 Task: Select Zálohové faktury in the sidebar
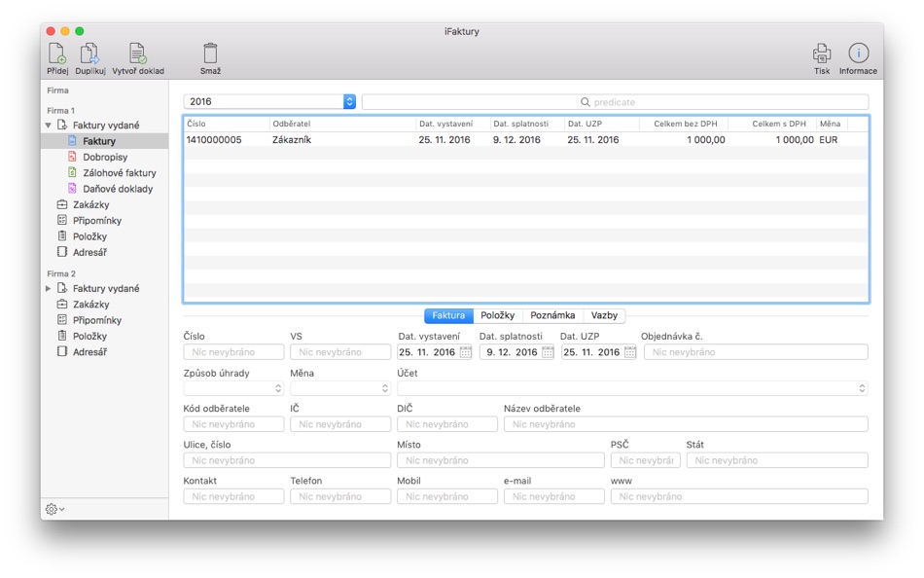click(x=104, y=173)
